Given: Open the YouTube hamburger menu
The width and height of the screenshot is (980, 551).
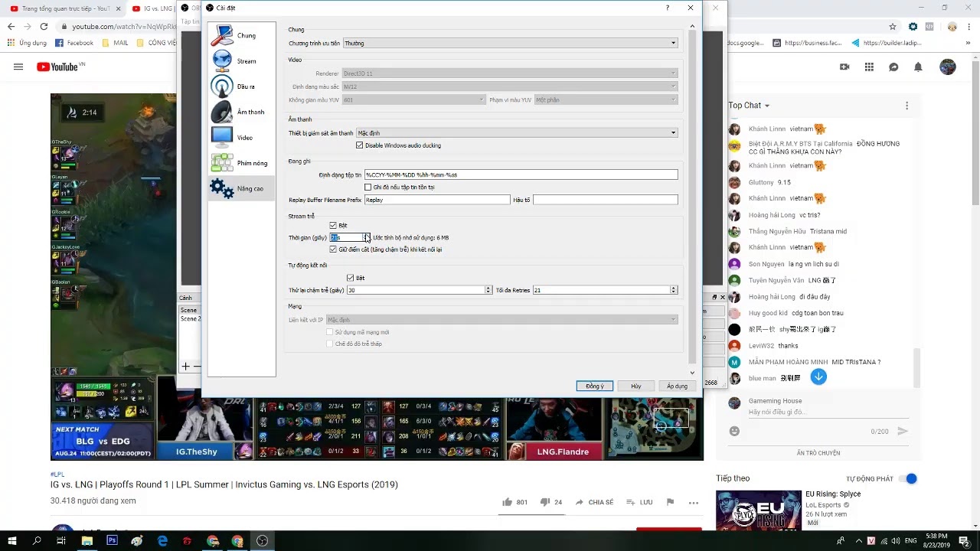Looking at the screenshot, I should pos(18,67).
